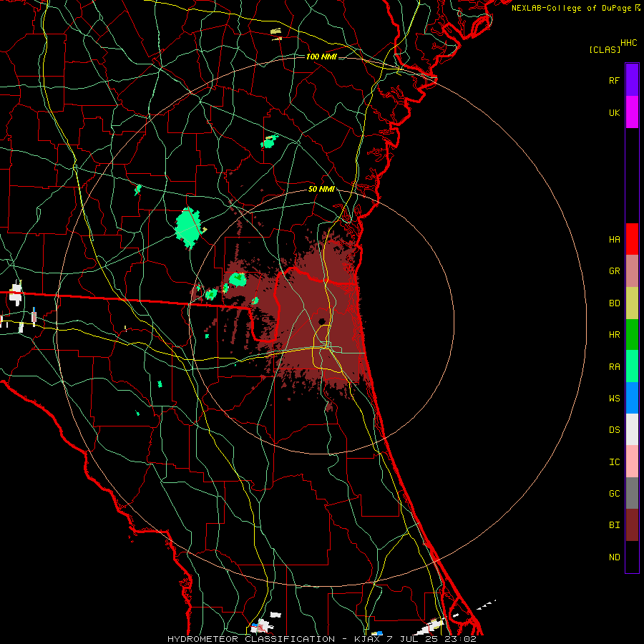644x644 pixels.
Task: Click the DS white legend swatch
Action: click(x=632, y=429)
